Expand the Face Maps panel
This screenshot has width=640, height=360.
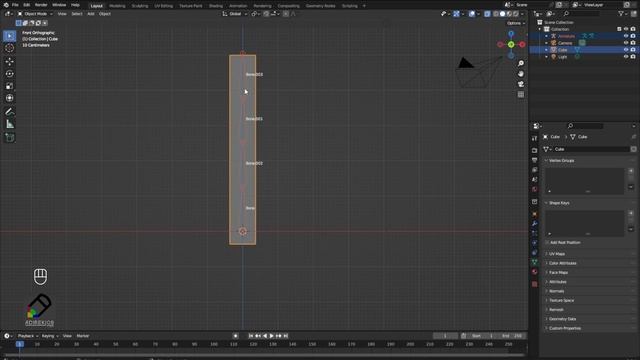click(x=590, y=273)
